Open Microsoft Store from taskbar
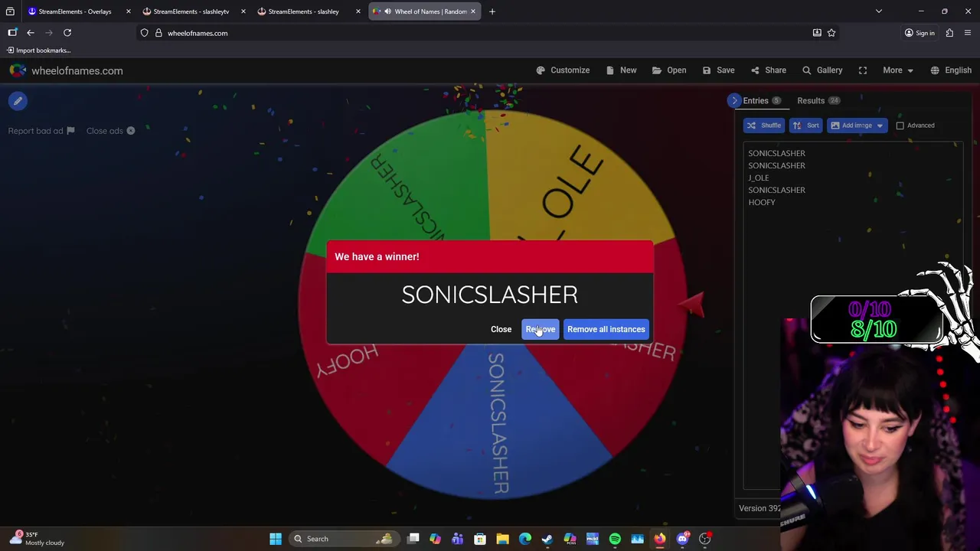 (480, 539)
